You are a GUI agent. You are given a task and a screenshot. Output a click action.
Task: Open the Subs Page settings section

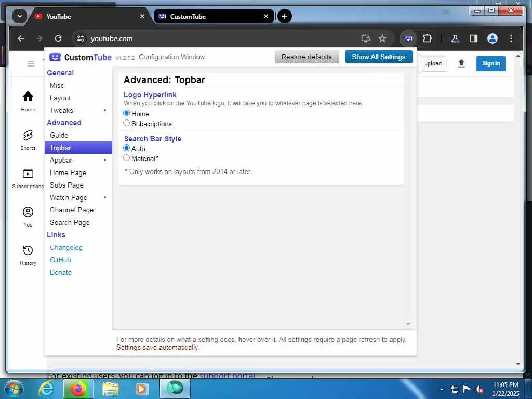tap(78, 185)
